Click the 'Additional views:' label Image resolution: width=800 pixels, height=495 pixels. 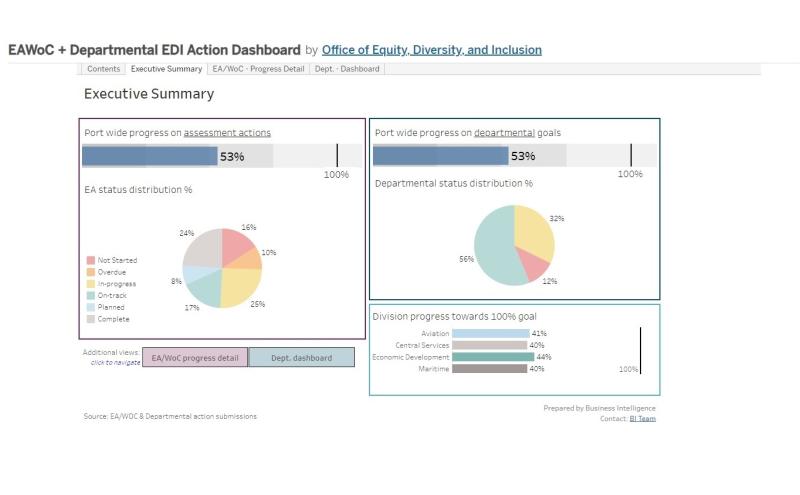(111, 353)
